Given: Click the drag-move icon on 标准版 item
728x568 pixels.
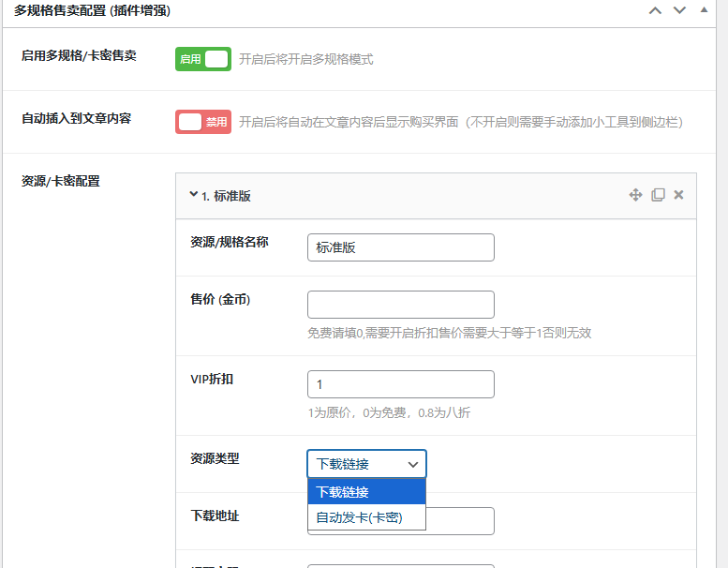Looking at the screenshot, I should coord(635,195).
